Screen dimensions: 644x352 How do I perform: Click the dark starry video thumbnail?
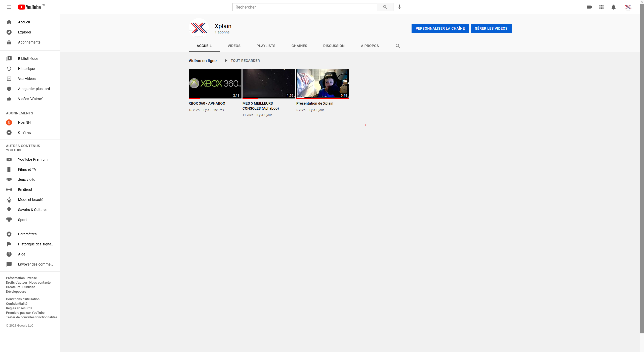pyautogui.click(x=269, y=84)
